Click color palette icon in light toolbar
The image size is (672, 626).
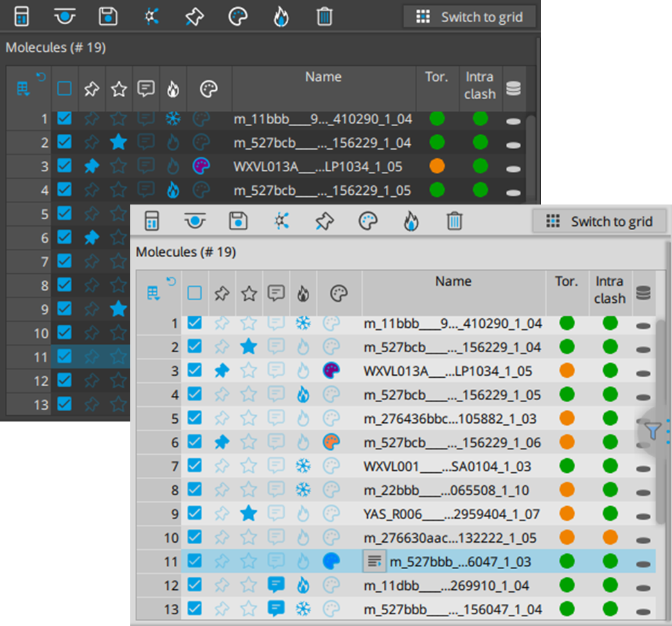[368, 221]
